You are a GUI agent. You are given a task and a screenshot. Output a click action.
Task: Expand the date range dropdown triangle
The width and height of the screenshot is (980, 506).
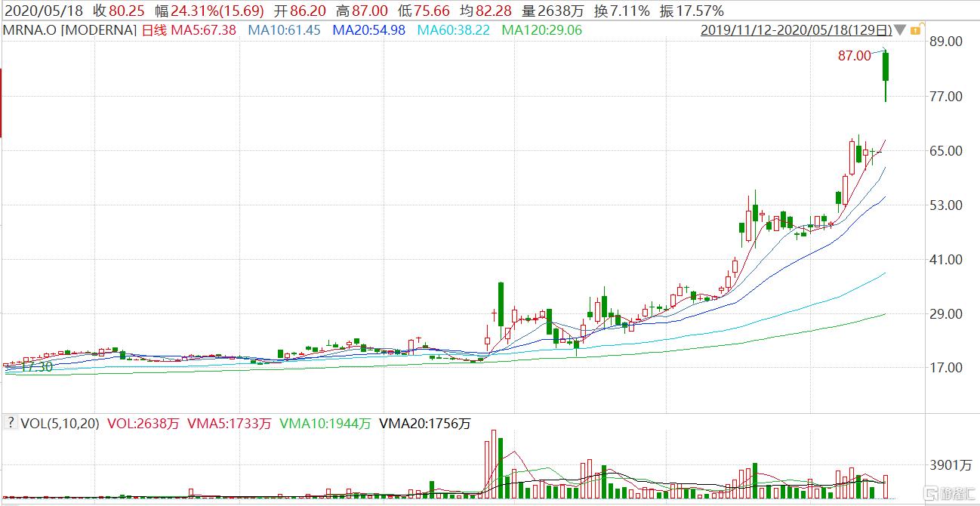[900, 30]
